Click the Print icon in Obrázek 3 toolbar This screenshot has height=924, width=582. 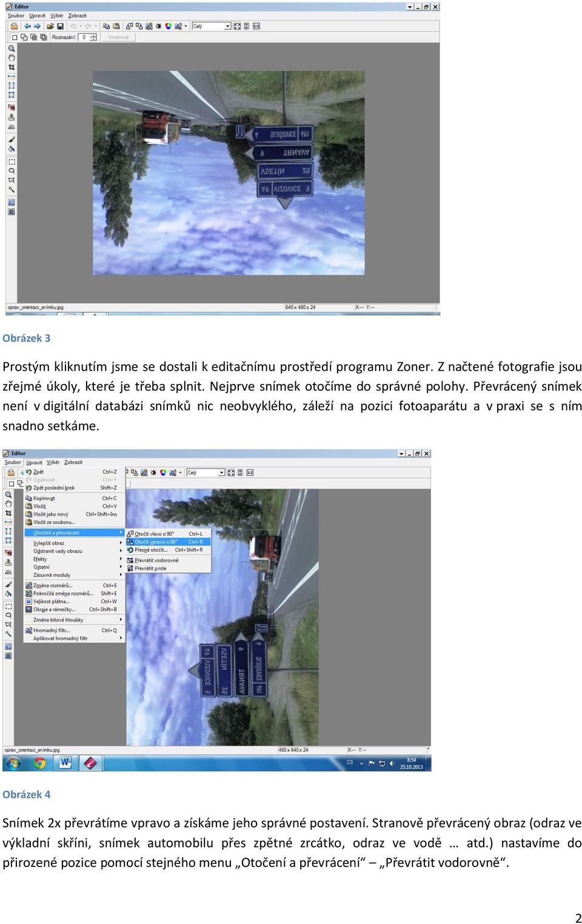click(14, 26)
